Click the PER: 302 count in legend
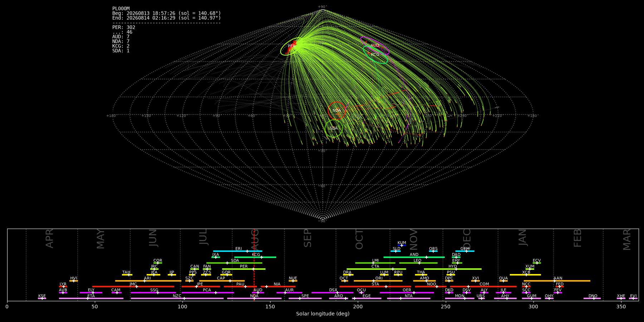This screenshot has height=322, width=644. tap(124, 27)
